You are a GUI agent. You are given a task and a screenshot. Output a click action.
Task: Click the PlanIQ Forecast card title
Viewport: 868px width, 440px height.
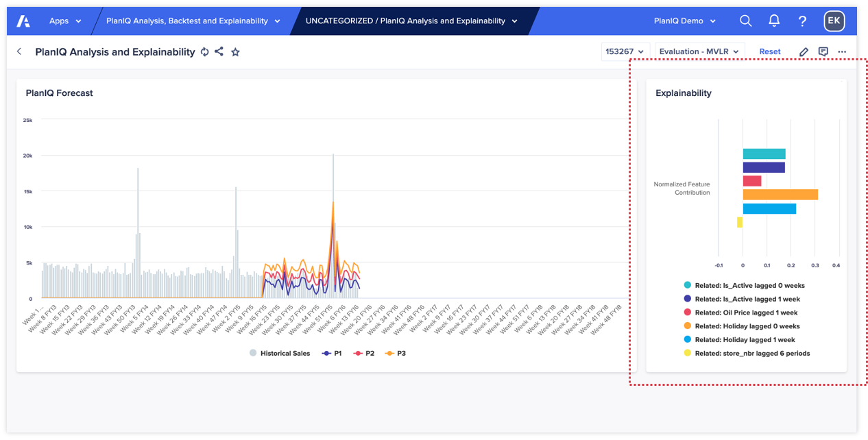click(60, 93)
